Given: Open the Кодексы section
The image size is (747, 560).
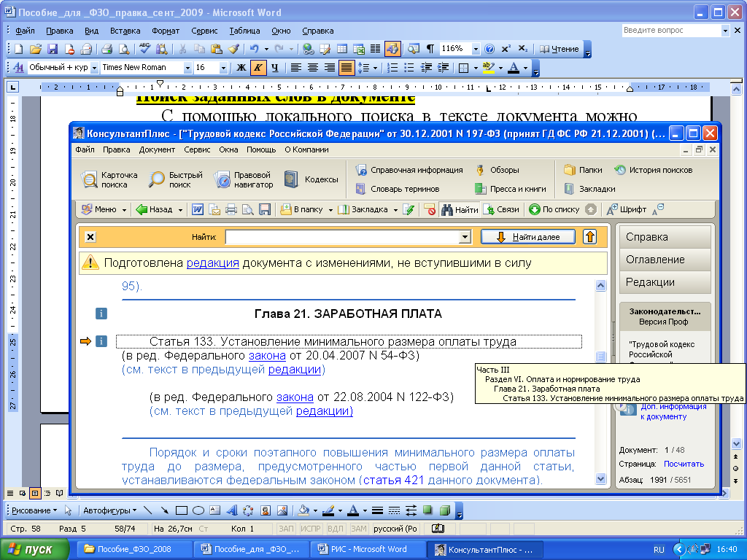Looking at the screenshot, I should point(311,179).
